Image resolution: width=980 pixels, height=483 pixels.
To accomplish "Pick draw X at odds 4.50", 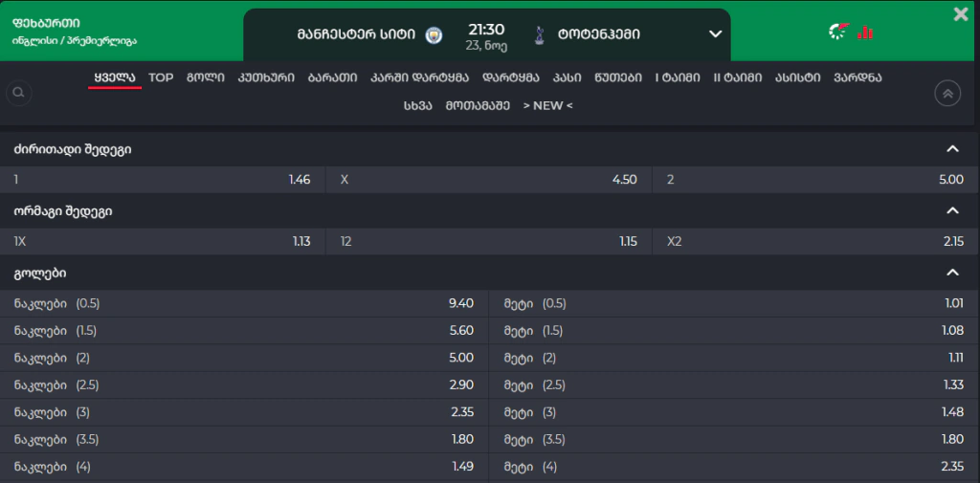I will (489, 180).
